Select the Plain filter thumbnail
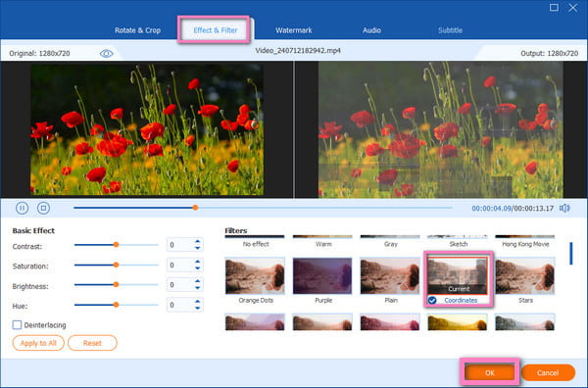Image resolution: width=588 pixels, height=388 pixels. 390,276
